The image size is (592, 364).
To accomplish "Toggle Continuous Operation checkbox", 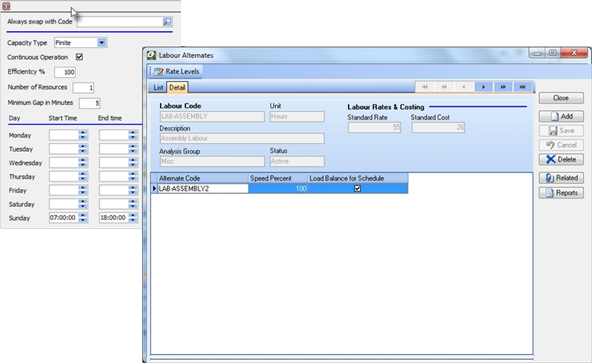I will coord(79,57).
